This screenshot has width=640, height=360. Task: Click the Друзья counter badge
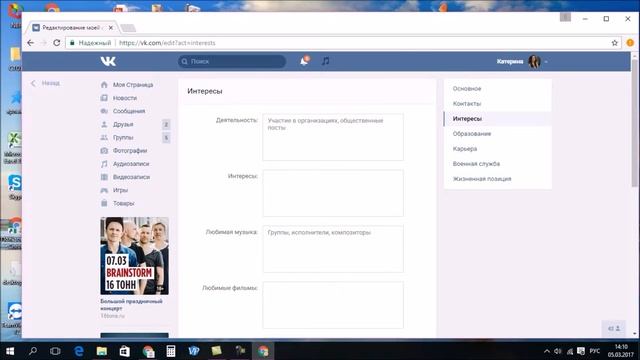click(x=166, y=124)
